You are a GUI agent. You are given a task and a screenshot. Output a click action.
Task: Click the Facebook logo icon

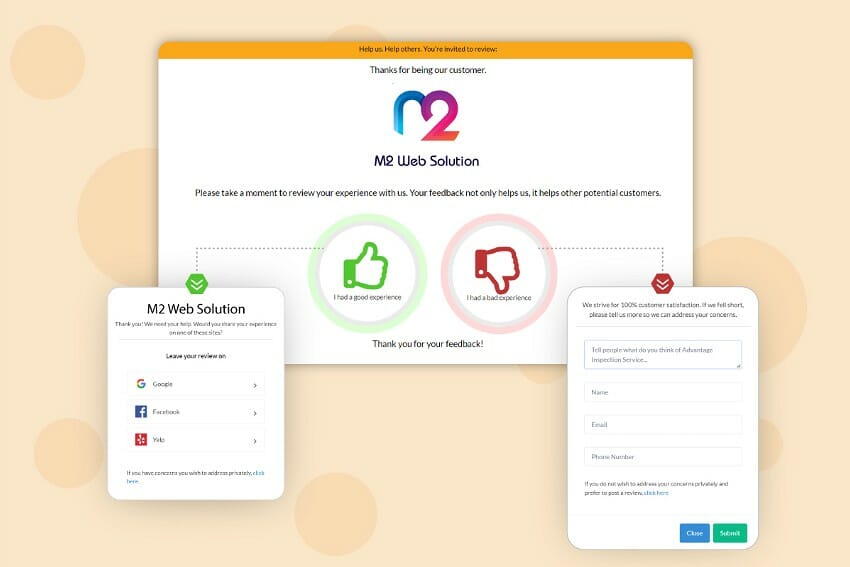[x=141, y=411]
